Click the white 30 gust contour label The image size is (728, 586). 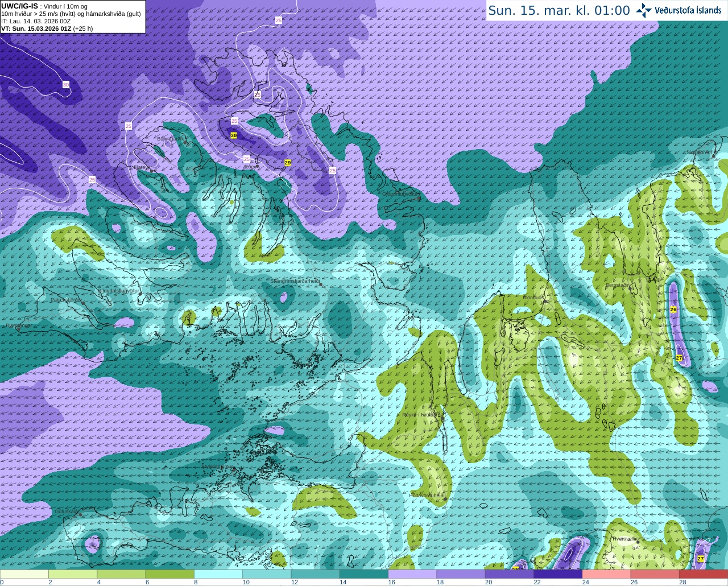tap(66, 85)
